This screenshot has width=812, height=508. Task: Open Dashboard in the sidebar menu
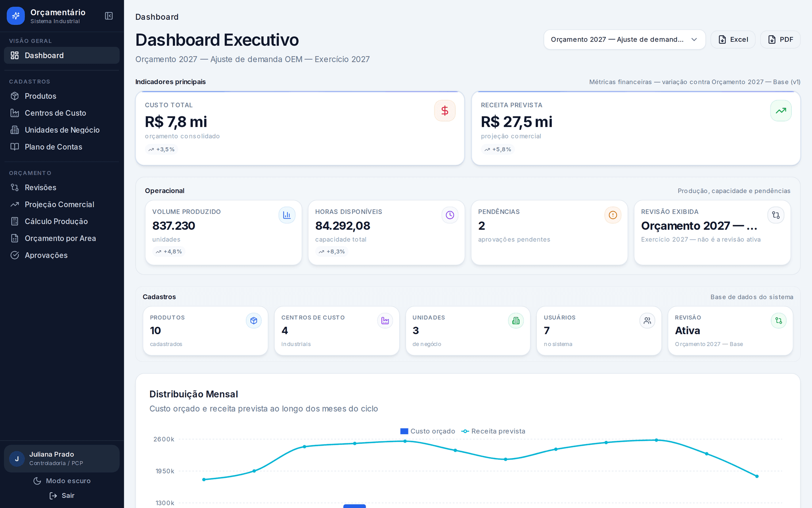pyautogui.click(x=61, y=56)
